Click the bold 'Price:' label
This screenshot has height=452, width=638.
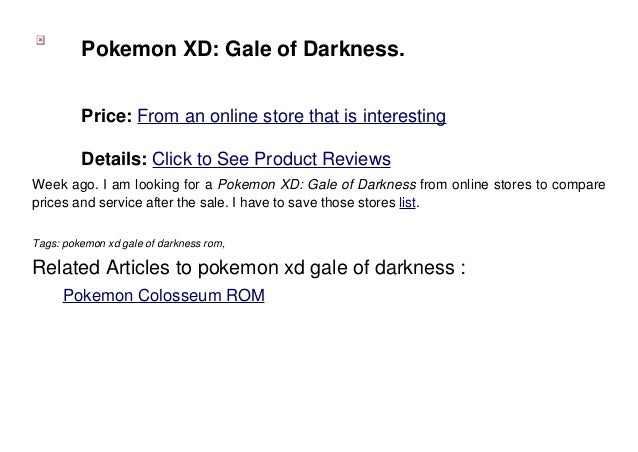[107, 116]
